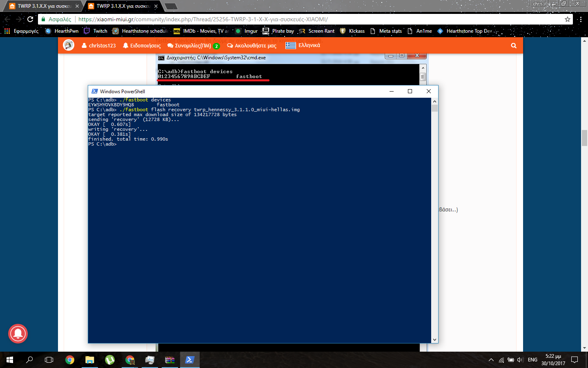Expand the Ελληνικά language selector

coord(303,45)
